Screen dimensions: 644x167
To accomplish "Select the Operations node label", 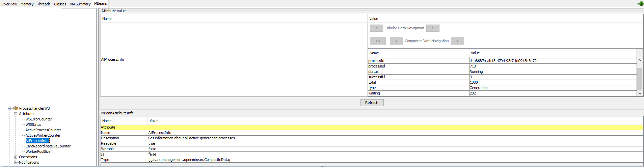I will pos(28,157).
